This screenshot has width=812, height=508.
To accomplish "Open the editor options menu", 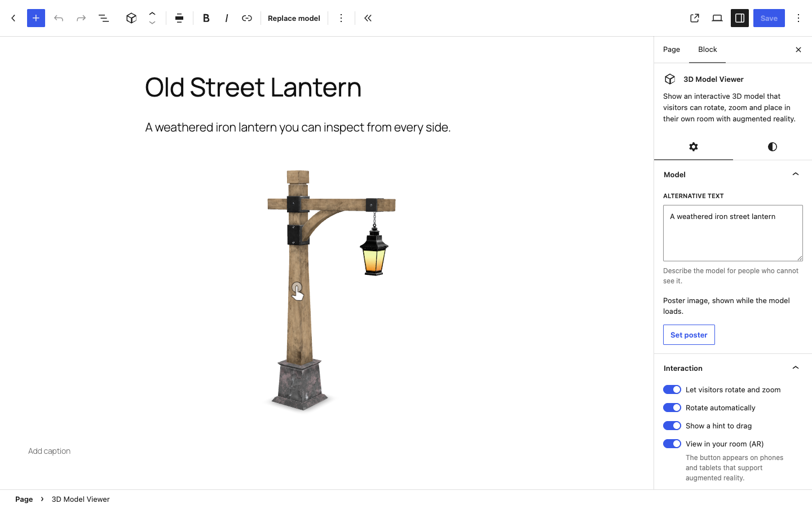I will tap(798, 18).
